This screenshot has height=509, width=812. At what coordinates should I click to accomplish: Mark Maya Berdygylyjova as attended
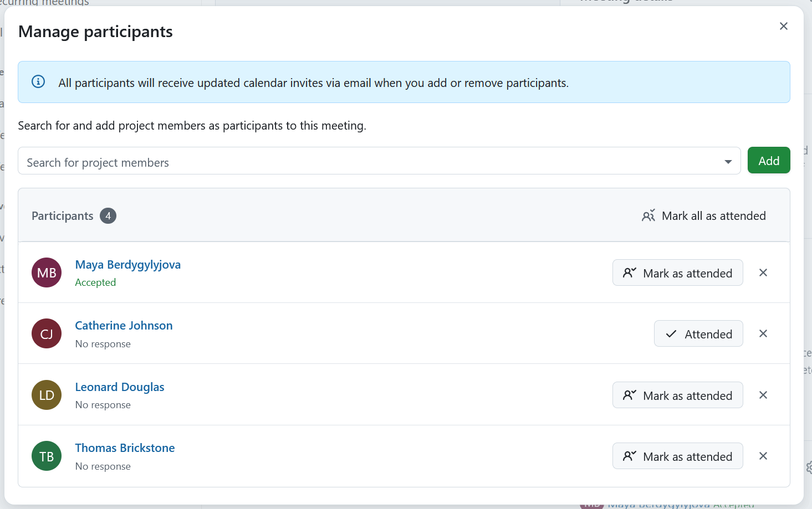coord(677,273)
